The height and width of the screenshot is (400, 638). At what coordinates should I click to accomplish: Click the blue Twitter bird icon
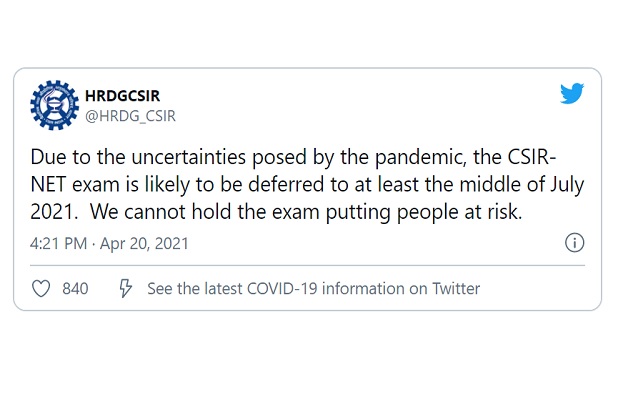pyautogui.click(x=571, y=95)
